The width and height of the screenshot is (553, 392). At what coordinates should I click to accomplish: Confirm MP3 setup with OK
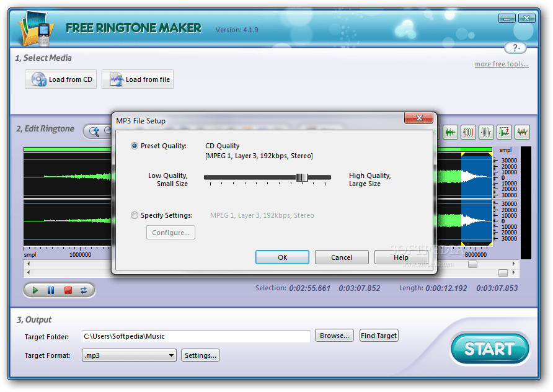coord(282,257)
